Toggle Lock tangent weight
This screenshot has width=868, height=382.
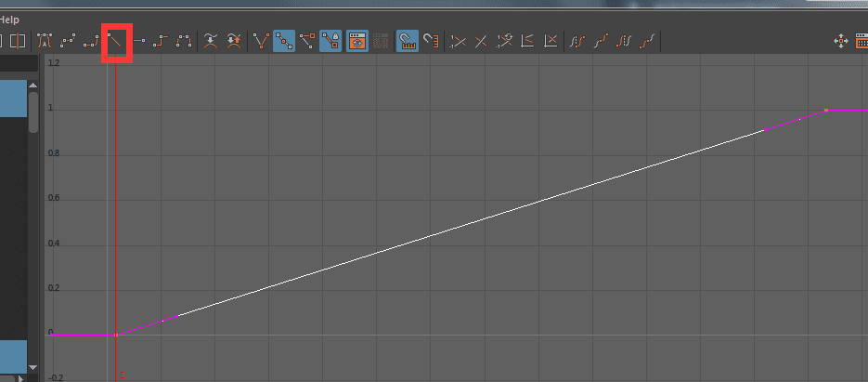point(330,41)
